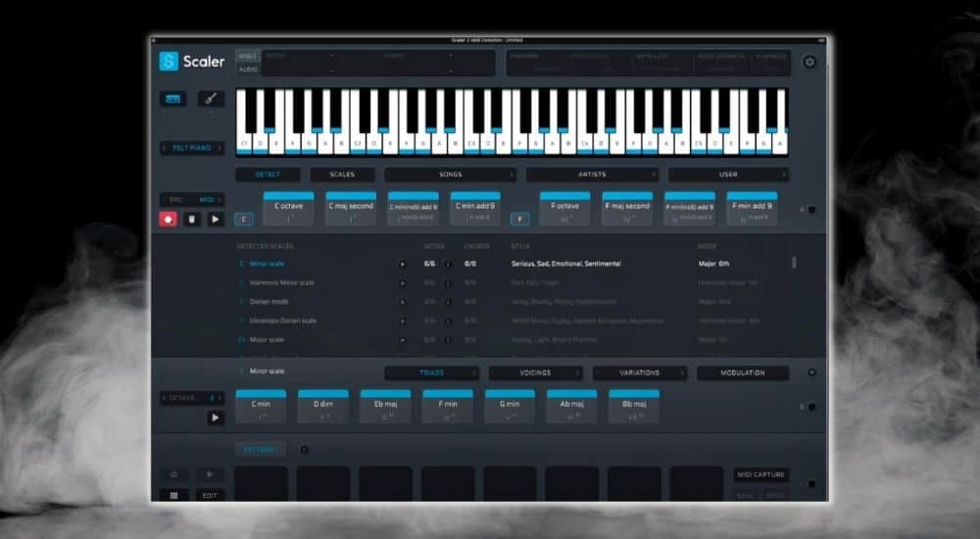Screen dimensions: 980x539
Task: Open the settings icon next to Pattern 1
Action: 305,450
